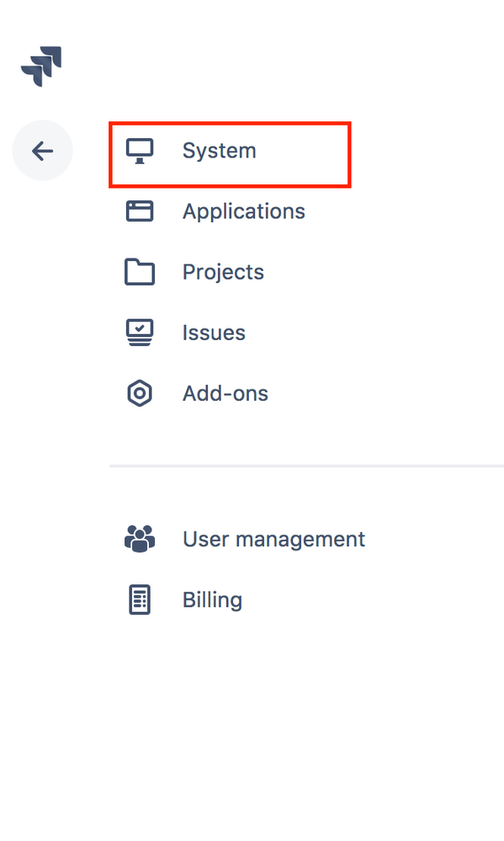The image size is (504, 841).
Task: Click the Add-ons hexagon icon
Action: coord(140,393)
